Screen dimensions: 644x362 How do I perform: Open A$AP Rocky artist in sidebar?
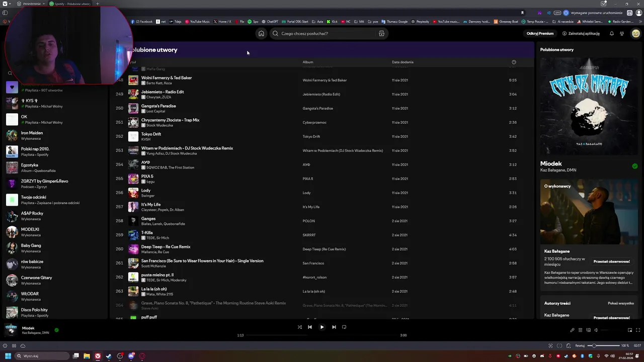pyautogui.click(x=56, y=216)
